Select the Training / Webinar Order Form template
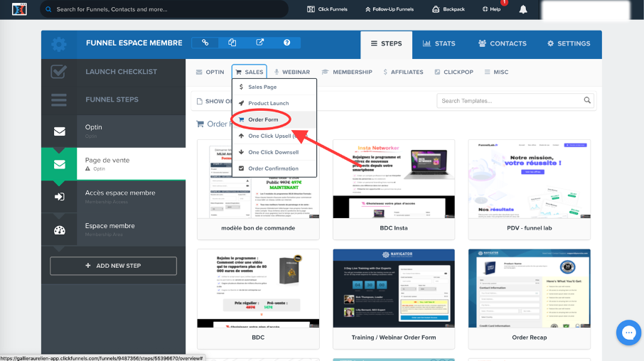Screen dimensions: 644x361 394,298
